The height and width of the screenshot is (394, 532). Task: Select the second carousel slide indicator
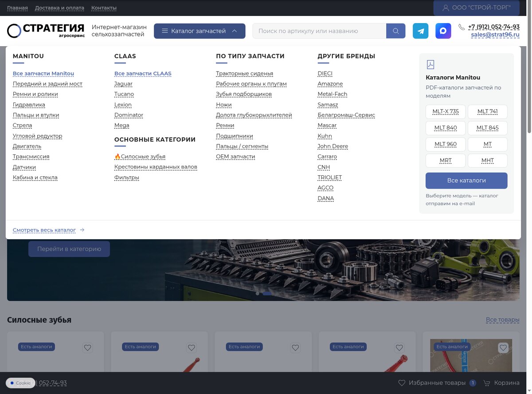(267, 294)
